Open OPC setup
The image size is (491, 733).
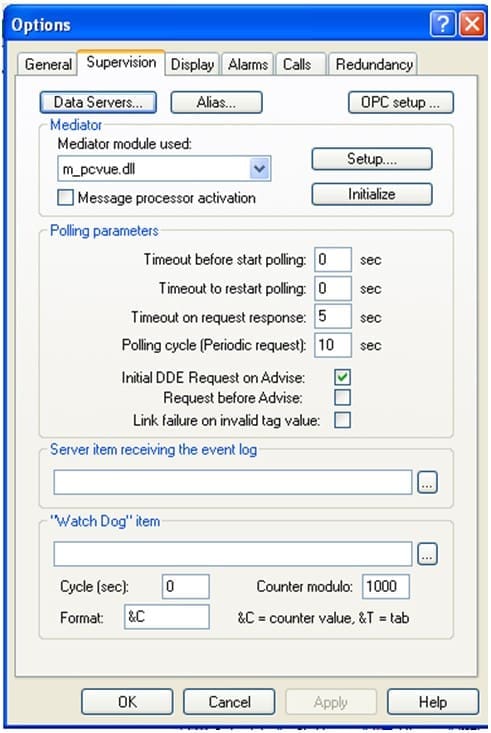point(400,102)
